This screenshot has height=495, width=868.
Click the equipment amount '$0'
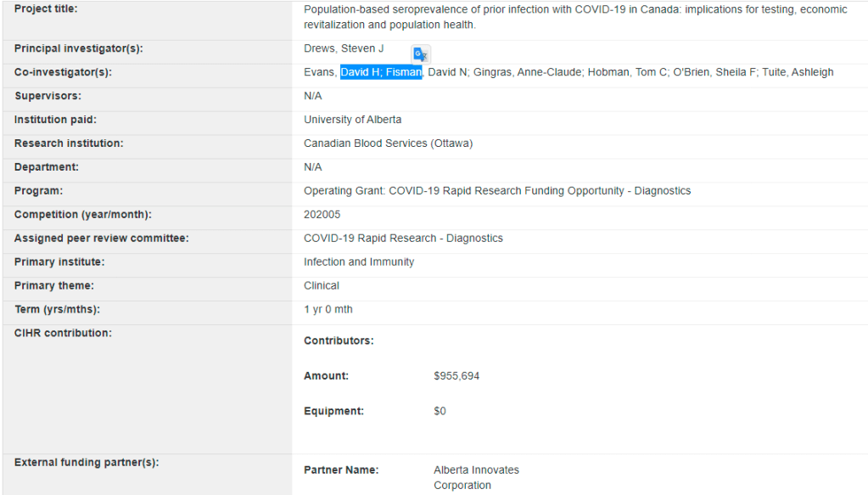tap(440, 412)
